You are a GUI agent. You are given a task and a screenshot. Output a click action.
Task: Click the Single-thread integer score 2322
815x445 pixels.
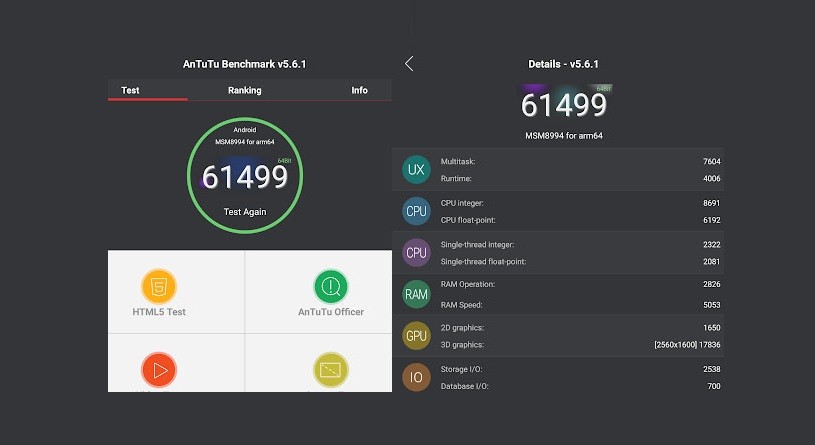(x=712, y=244)
